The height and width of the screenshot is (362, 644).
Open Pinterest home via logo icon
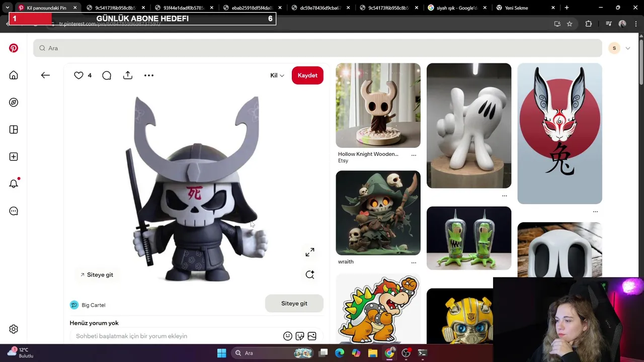point(14,48)
